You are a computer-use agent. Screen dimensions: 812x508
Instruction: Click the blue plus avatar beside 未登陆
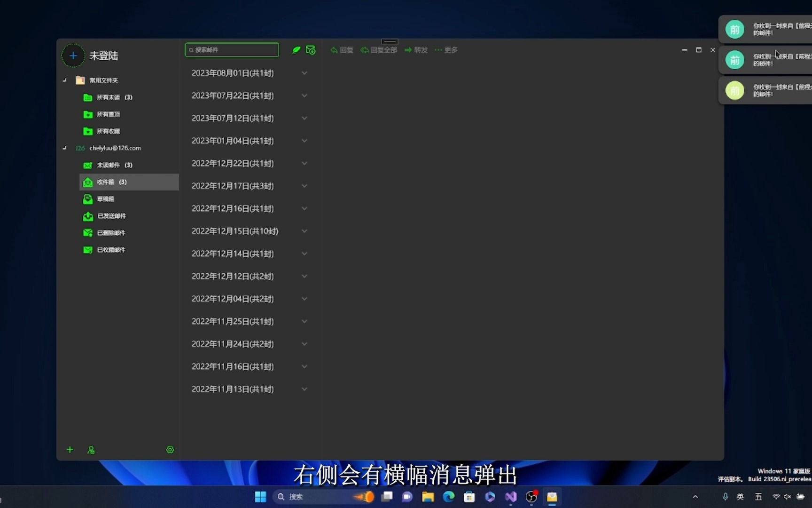pos(73,56)
